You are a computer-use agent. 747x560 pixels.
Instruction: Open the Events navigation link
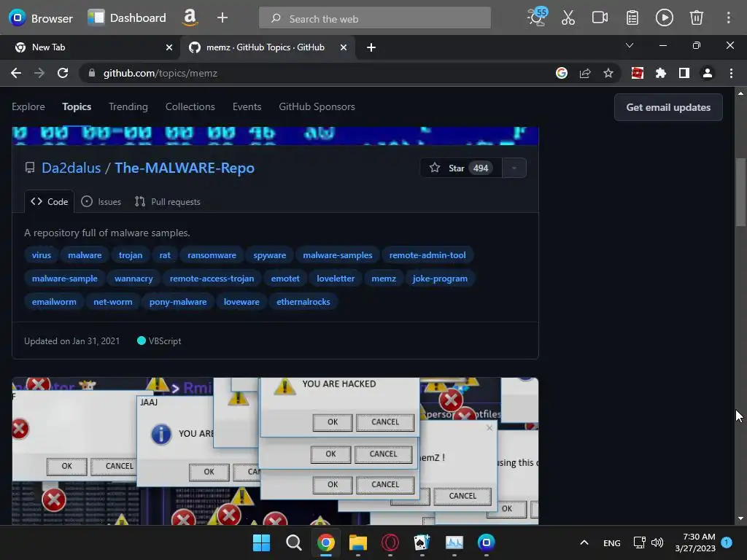tap(247, 106)
